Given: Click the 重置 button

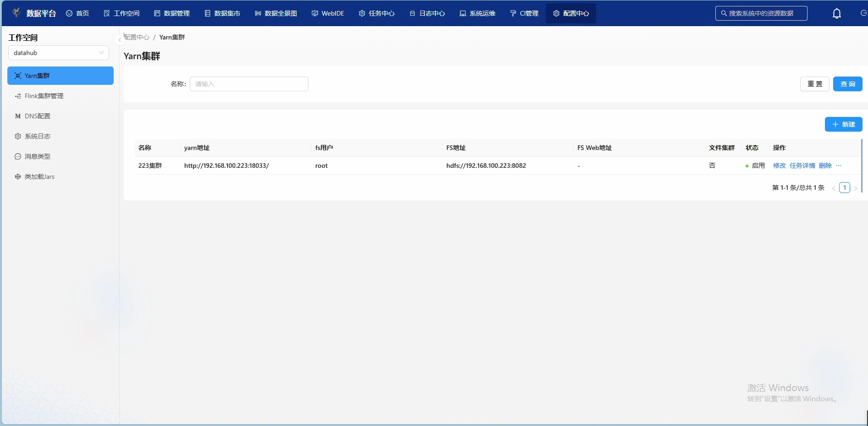Looking at the screenshot, I should pos(815,84).
